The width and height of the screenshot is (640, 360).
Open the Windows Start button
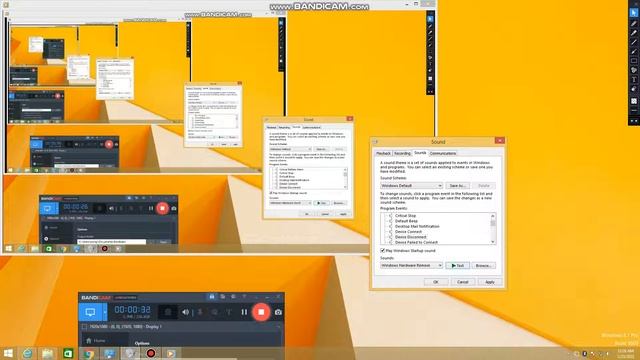coord(8,353)
